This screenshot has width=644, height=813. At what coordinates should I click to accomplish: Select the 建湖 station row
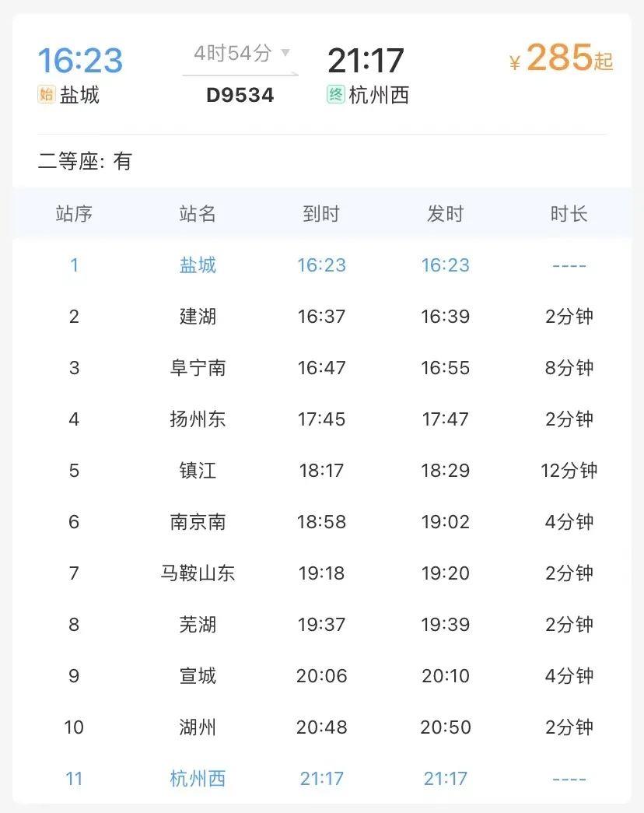click(x=321, y=317)
